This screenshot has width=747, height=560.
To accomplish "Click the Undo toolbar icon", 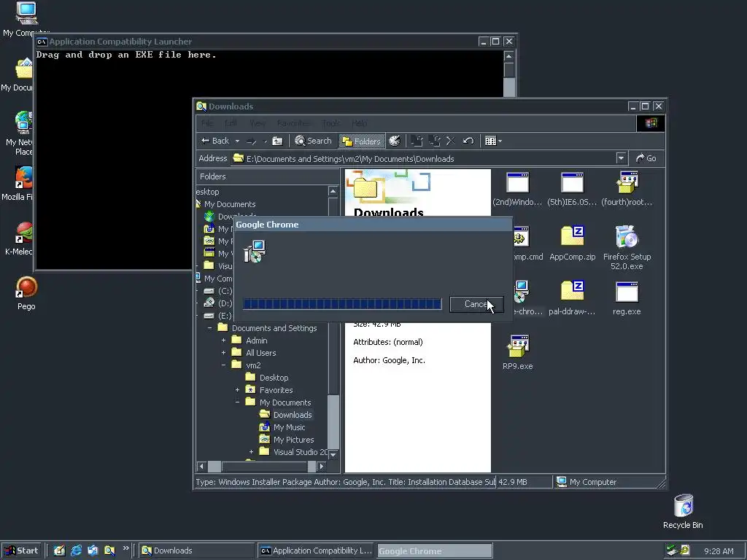I will click(x=468, y=141).
